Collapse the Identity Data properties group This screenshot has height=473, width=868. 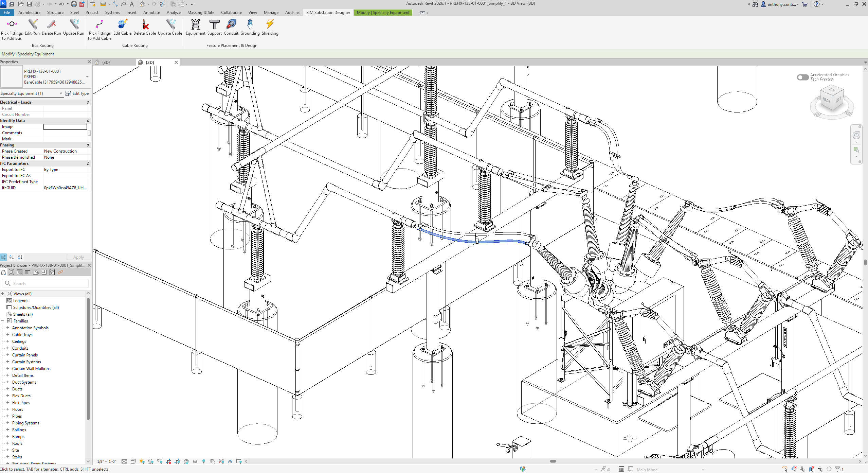click(x=88, y=121)
